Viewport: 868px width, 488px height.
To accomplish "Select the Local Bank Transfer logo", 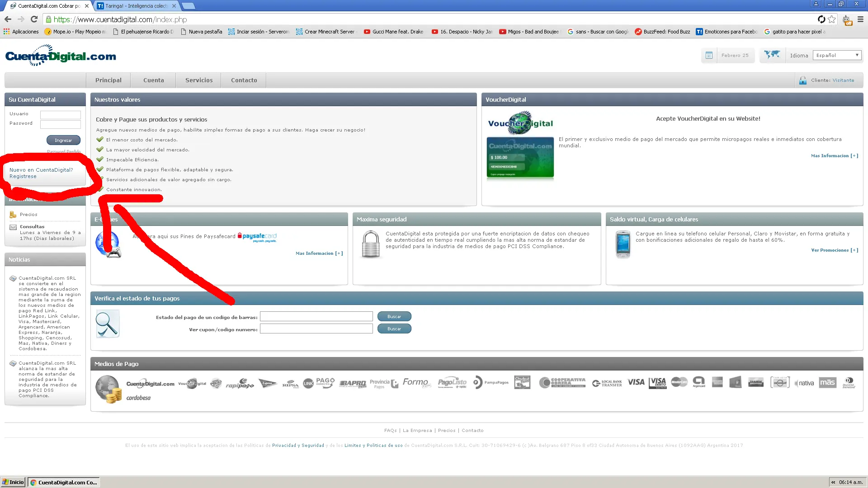I will coord(607,383).
